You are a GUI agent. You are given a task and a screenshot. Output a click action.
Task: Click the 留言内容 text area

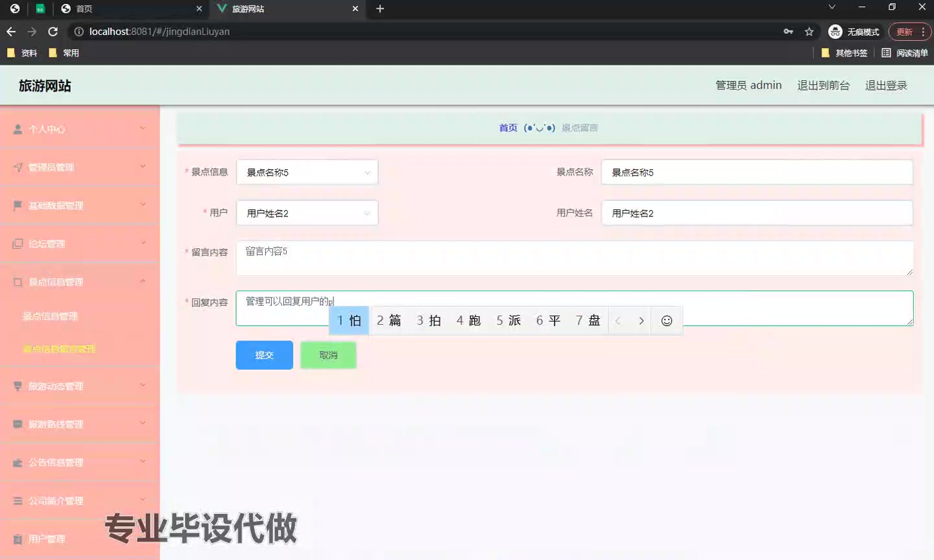tap(575, 258)
